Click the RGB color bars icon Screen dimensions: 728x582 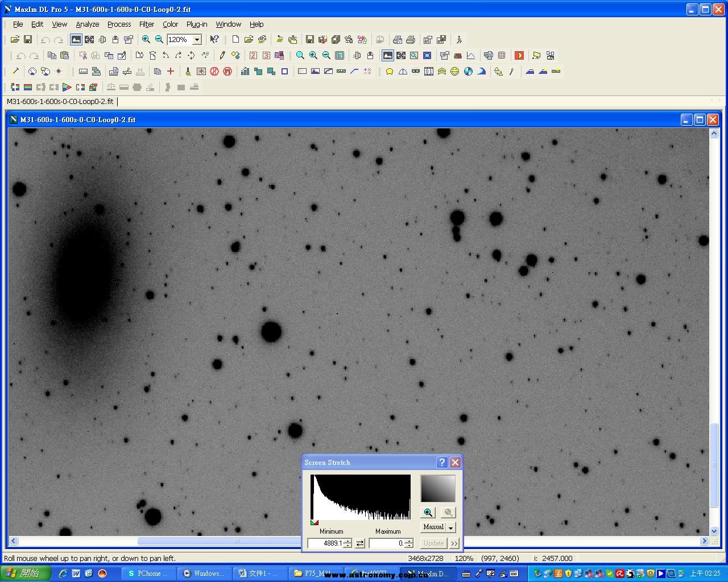(x=27, y=87)
